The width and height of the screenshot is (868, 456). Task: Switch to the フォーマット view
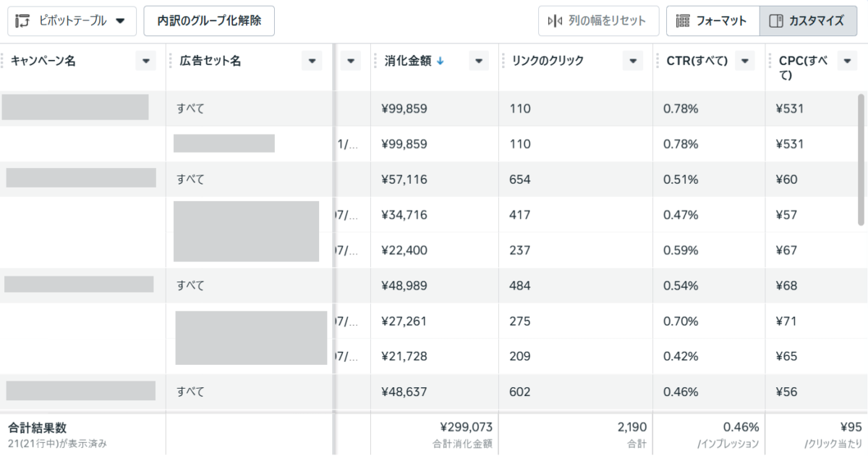pyautogui.click(x=712, y=21)
